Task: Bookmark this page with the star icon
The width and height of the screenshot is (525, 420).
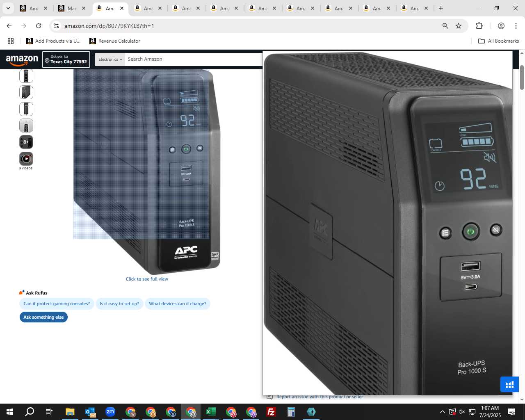Action: pyautogui.click(x=459, y=26)
